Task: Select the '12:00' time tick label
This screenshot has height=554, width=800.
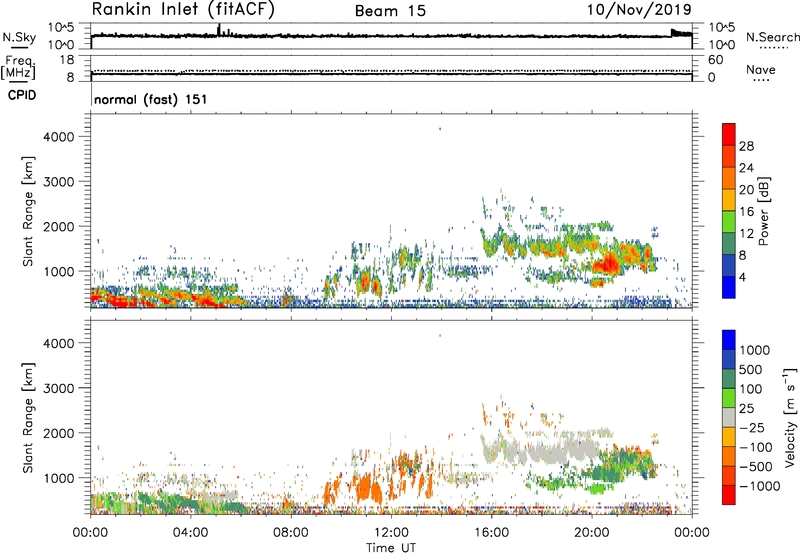Action: click(x=391, y=533)
